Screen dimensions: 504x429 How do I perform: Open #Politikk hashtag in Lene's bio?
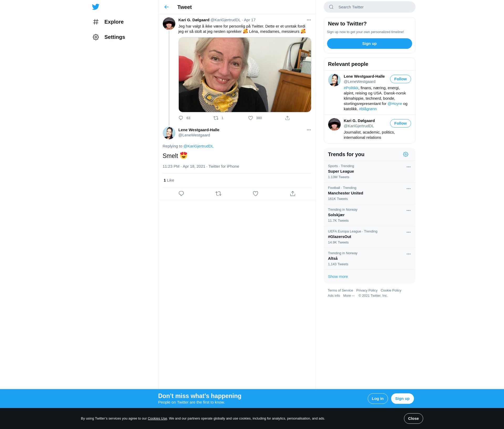click(351, 88)
